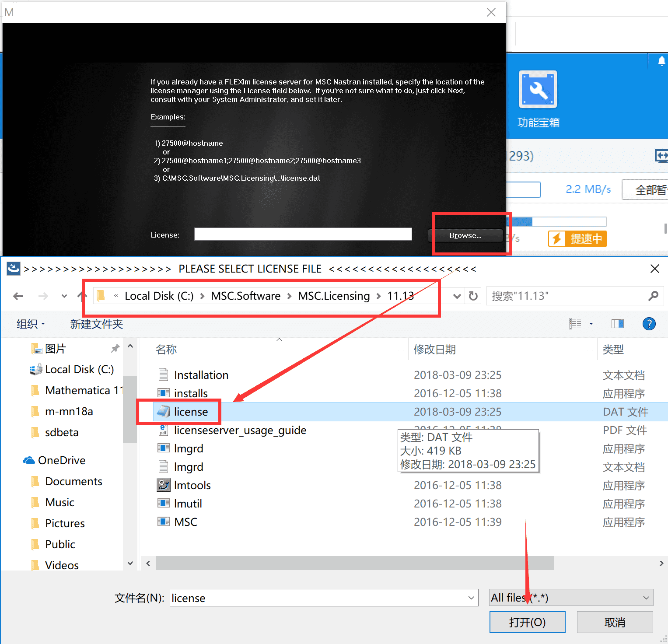Click 新建文件夹 to create a folder
The width and height of the screenshot is (668, 644).
tap(97, 324)
